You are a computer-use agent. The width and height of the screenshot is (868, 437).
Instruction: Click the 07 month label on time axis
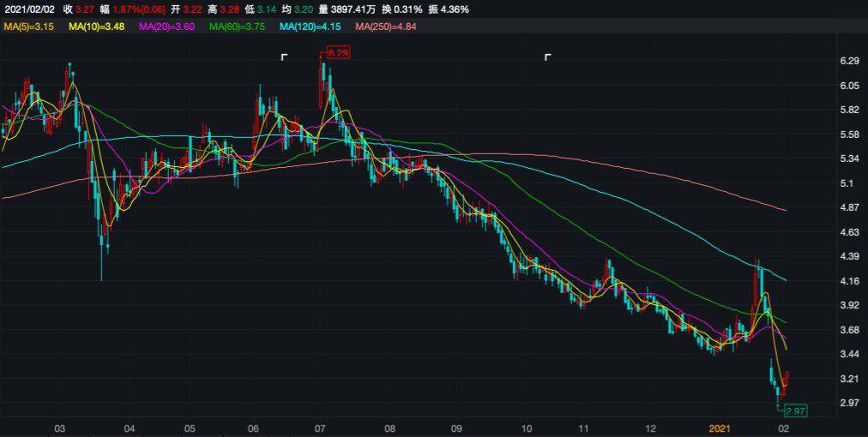point(320,427)
